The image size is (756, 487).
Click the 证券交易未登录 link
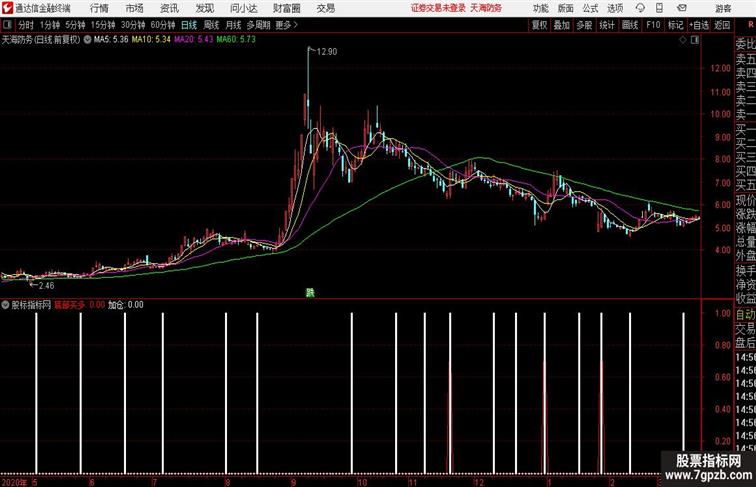point(438,8)
